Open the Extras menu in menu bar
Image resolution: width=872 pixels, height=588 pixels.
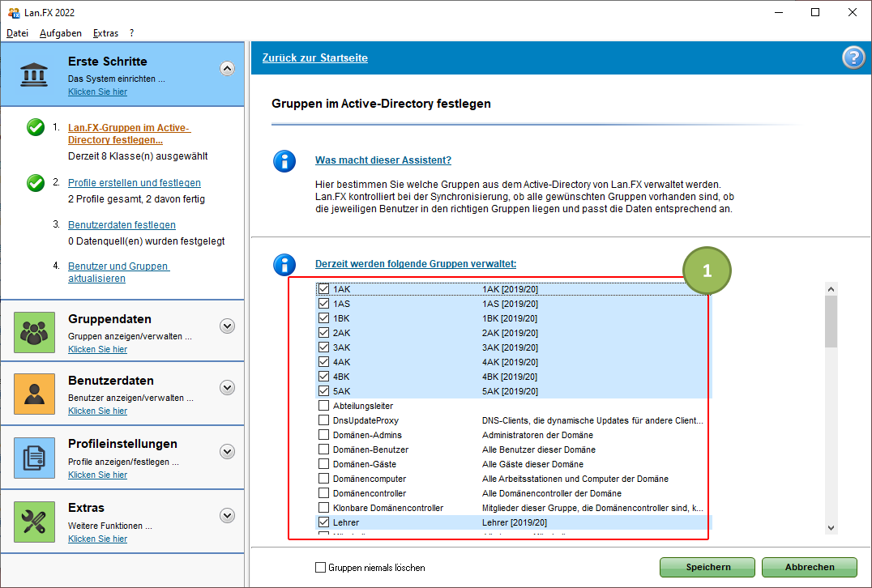(105, 32)
